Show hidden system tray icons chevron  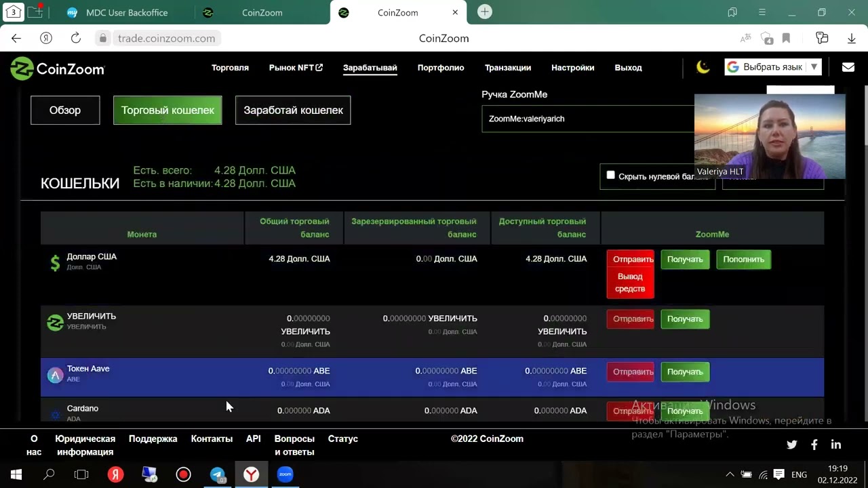tap(730, 474)
